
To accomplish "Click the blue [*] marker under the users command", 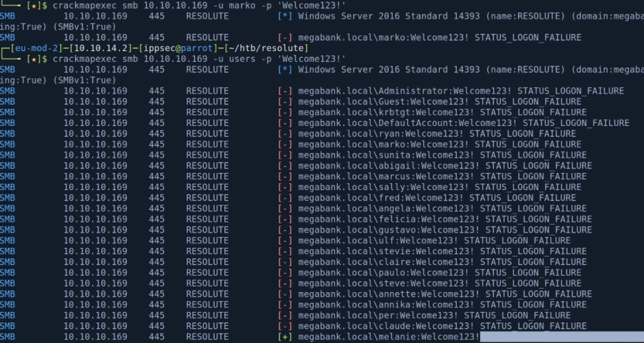I will (285, 70).
